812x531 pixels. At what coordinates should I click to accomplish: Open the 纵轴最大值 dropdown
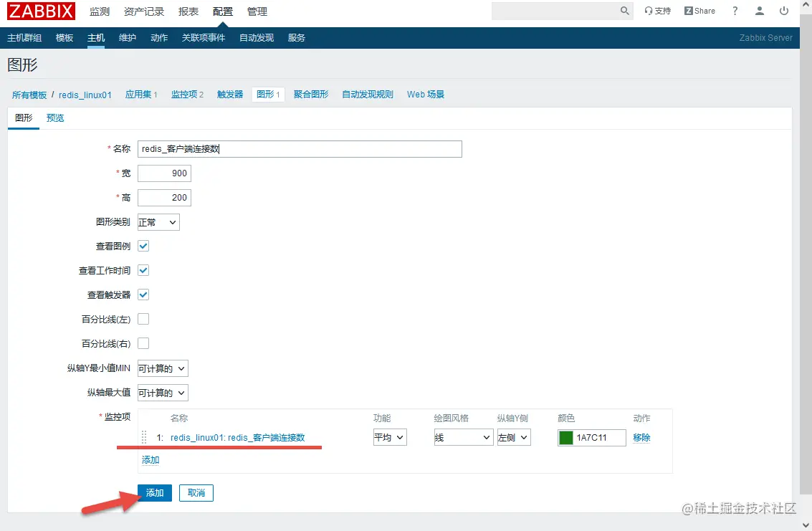163,393
